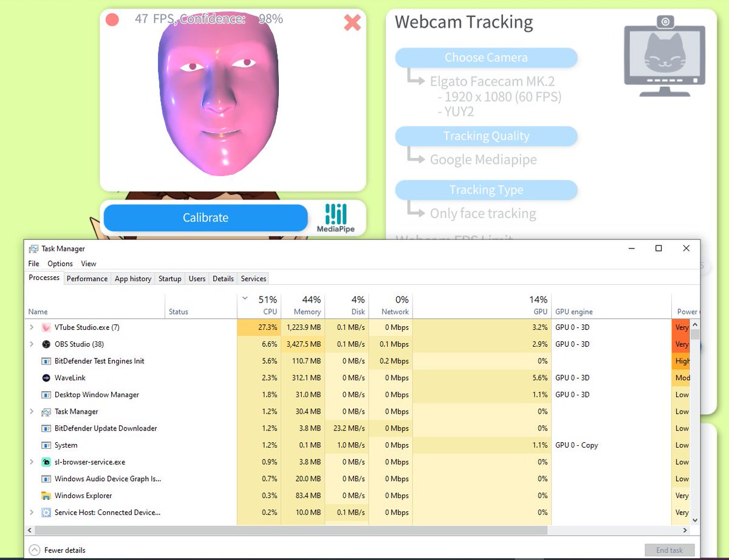Image resolution: width=729 pixels, height=560 pixels.
Task: Expand the OBS Studio process group
Action: pyautogui.click(x=32, y=344)
